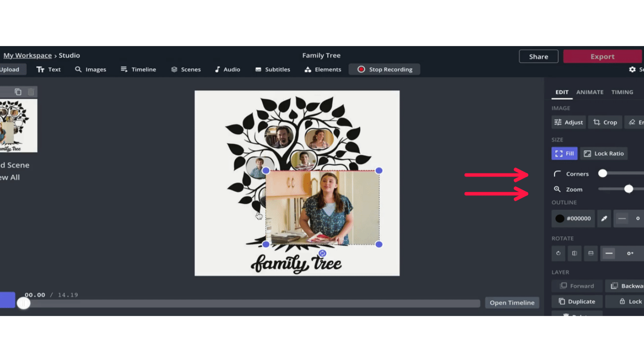
Task: Click the playhead knob on the seek bar
Action: click(24, 303)
